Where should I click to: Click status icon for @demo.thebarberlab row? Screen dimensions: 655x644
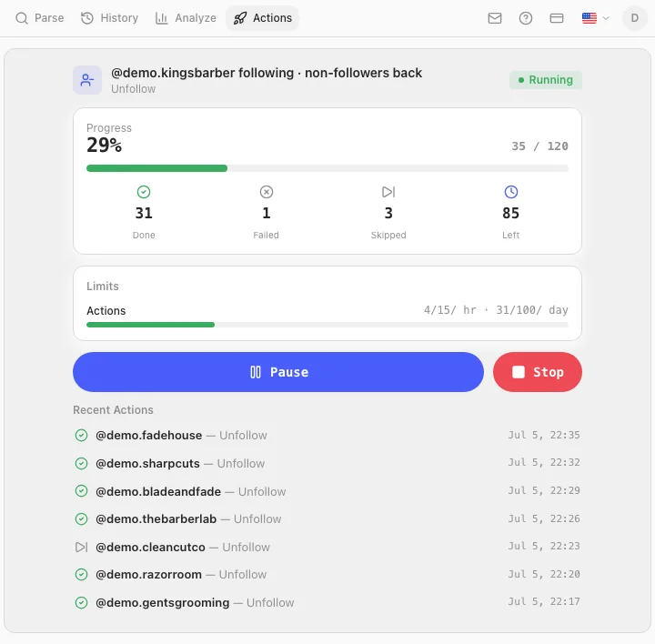coord(81,518)
